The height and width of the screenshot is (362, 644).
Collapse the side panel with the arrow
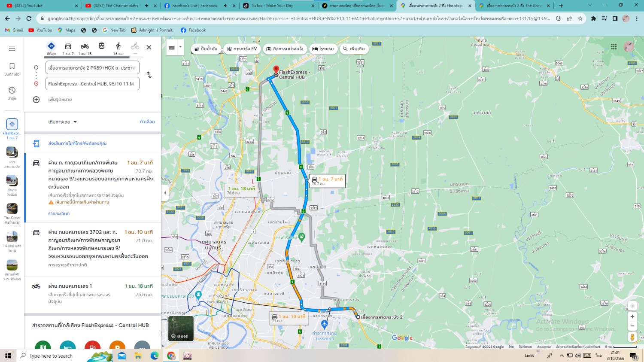165,193
